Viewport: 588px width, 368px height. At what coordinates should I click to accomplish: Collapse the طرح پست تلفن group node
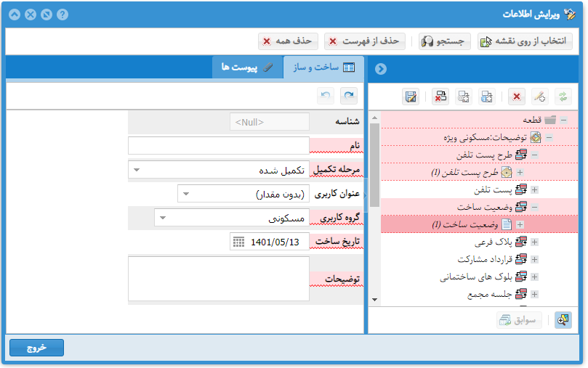coord(535,155)
